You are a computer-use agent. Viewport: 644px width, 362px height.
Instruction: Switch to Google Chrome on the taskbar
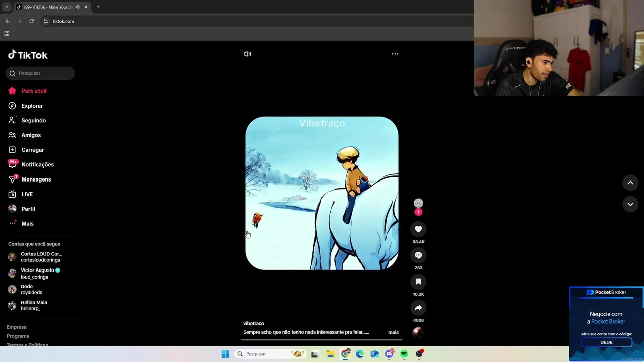click(345, 354)
